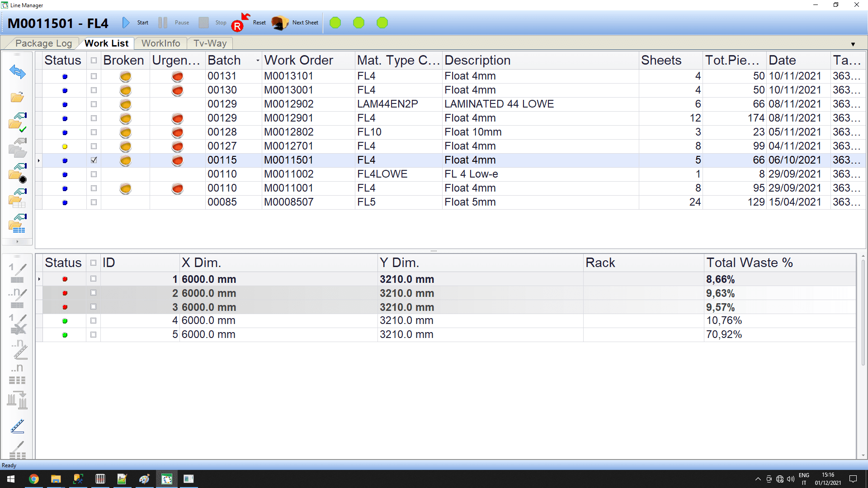This screenshot has width=868, height=488.
Task: Click the red Reset R icon
Action: click(x=240, y=23)
